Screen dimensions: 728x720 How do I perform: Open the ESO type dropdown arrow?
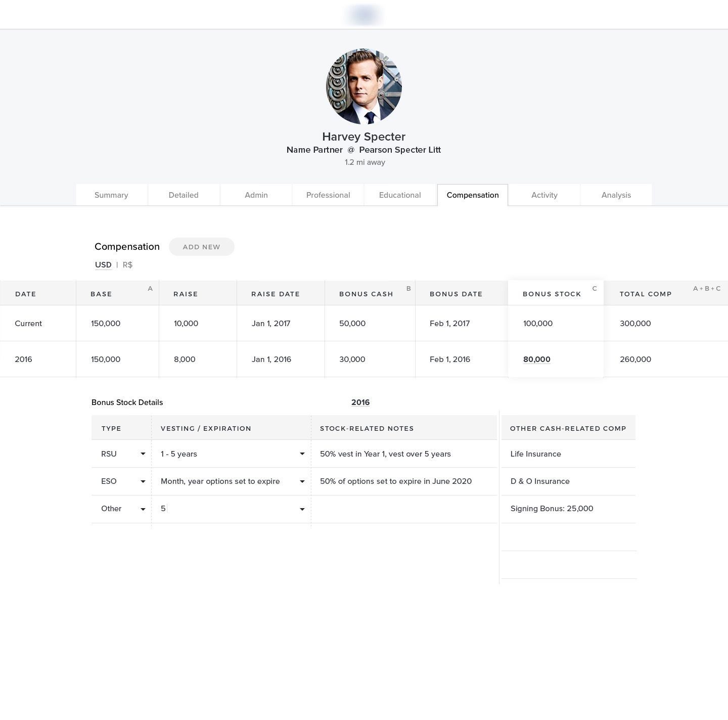(x=143, y=481)
